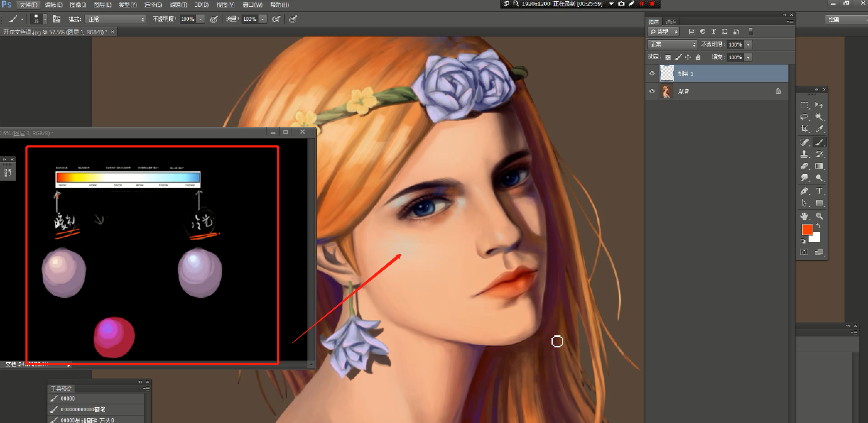The width and height of the screenshot is (868, 423).
Task: Select the Horizontal Type tool
Action: click(x=819, y=191)
